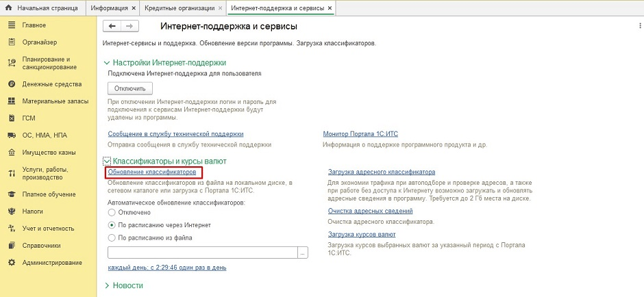Open Имущество казны icon
Image resolution: width=644 pixels, height=297 pixels.
[x=11, y=153]
